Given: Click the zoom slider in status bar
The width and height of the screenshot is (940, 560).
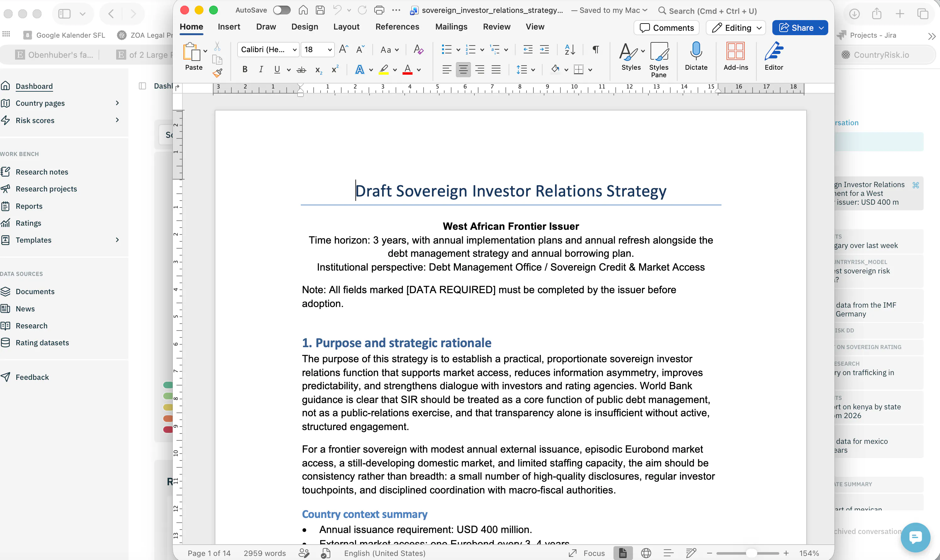Looking at the screenshot, I should (x=747, y=553).
